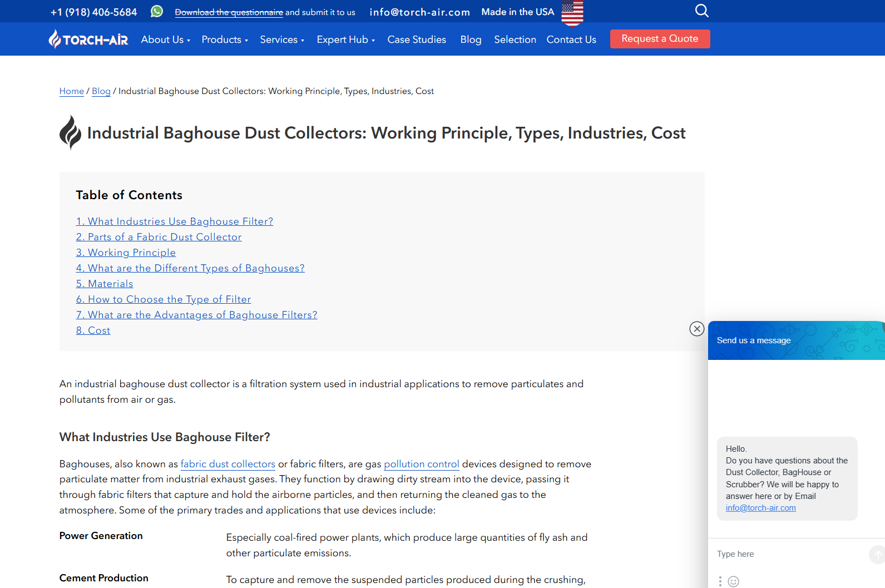885x588 pixels.
Task: Click the WhatsApp icon in top bar
Action: click(157, 12)
